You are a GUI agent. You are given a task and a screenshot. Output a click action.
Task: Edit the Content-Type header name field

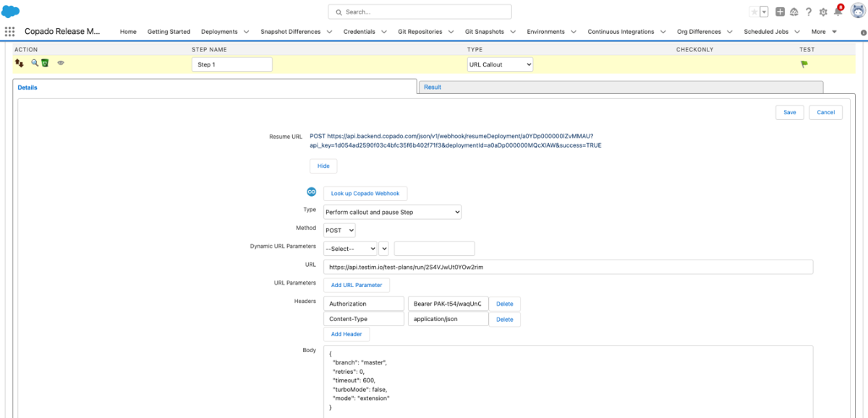coord(364,319)
